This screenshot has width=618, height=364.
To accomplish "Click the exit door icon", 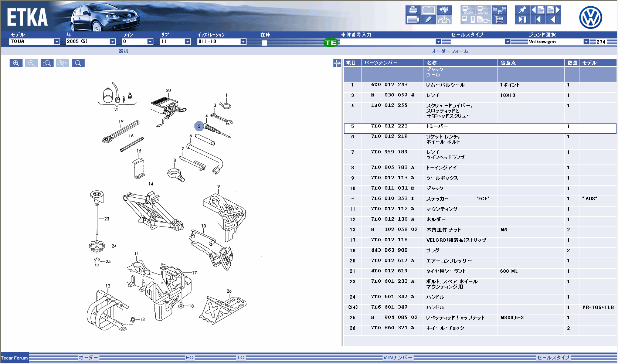I will pos(522,20).
